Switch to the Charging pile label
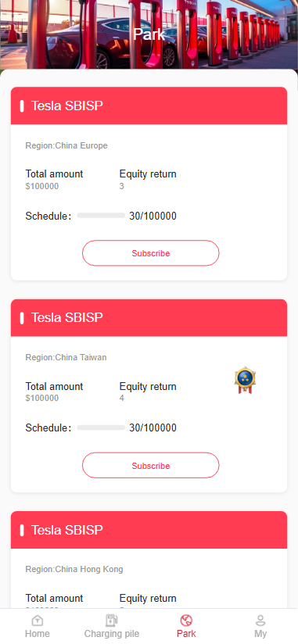Viewport: 298px width, 644px height. click(x=112, y=633)
